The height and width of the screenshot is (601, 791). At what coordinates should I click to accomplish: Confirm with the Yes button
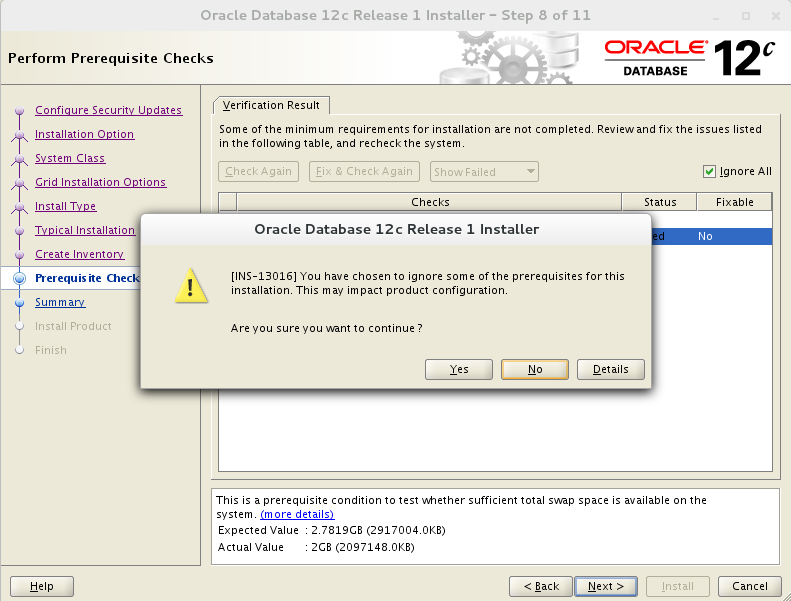tap(459, 369)
